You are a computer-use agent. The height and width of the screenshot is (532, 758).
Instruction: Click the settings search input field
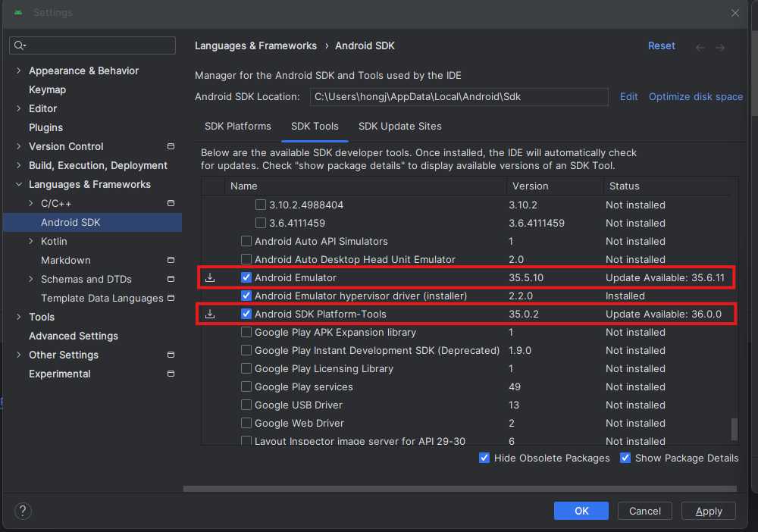pyautogui.click(x=92, y=45)
